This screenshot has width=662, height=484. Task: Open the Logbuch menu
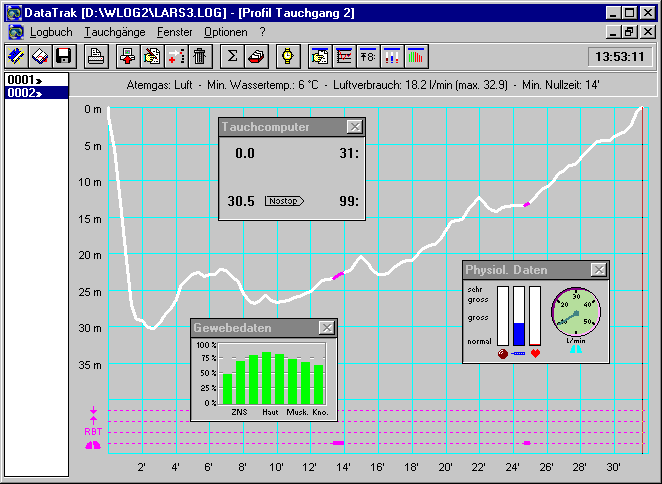coord(50,32)
